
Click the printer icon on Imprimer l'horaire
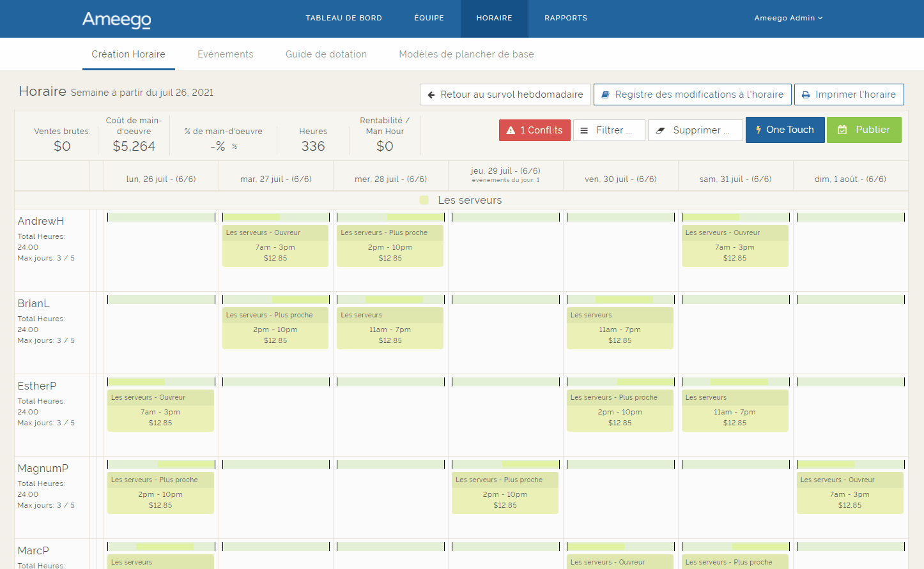[806, 95]
